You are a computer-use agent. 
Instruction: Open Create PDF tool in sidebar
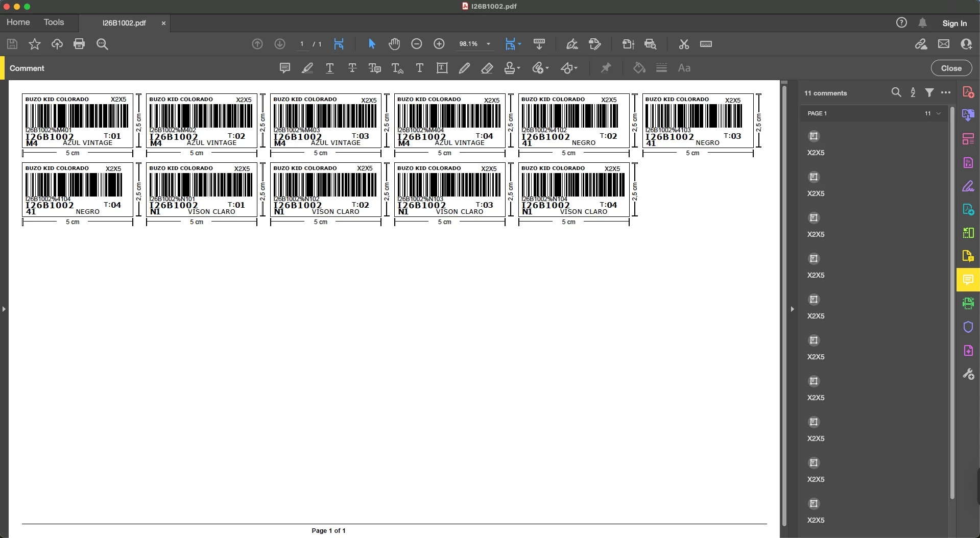point(968,92)
